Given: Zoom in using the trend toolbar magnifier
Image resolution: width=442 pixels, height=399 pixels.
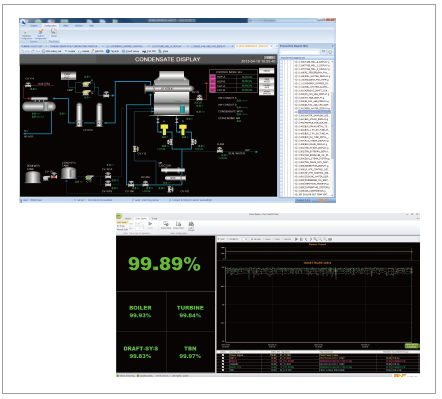Looking at the screenshot, I should click(315, 239).
